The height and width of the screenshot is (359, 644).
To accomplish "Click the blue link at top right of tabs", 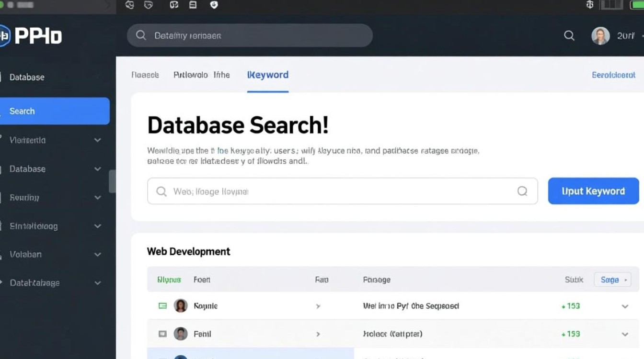I will coord(613,75).
